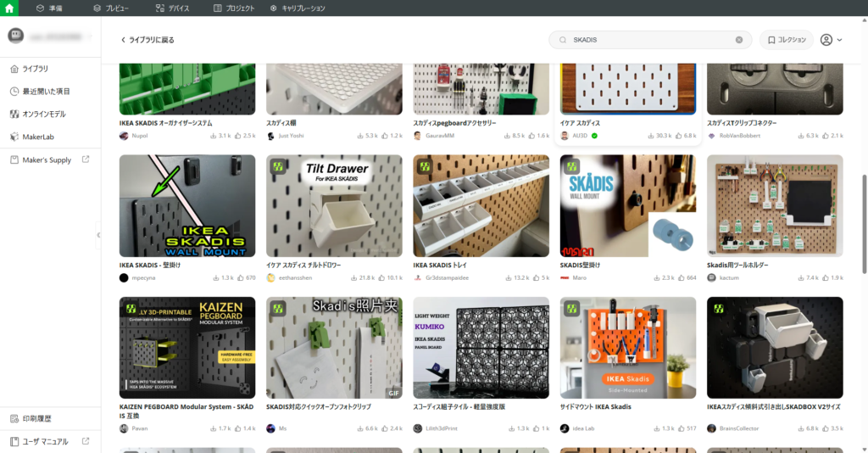Open オンラインモデル in sidebar

[x=43, y=114]
